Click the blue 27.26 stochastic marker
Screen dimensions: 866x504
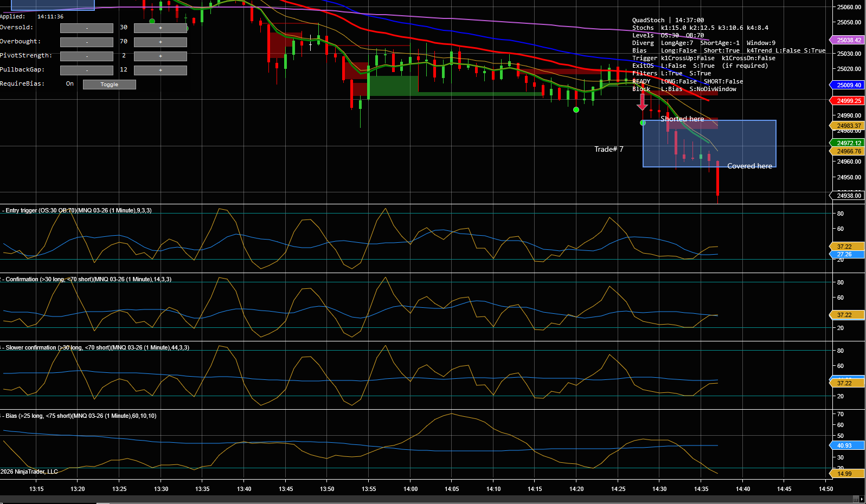point(848,254)
